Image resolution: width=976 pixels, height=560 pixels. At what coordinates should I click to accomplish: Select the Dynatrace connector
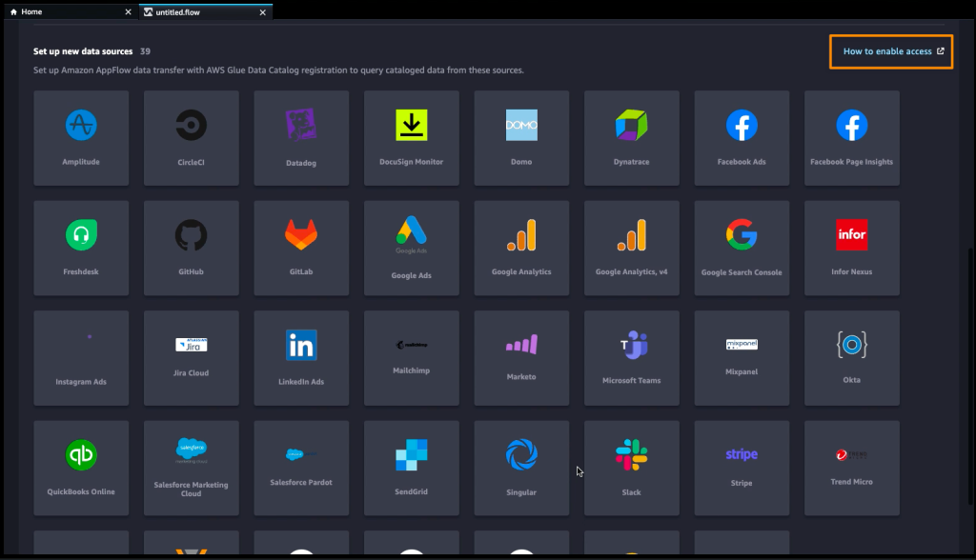click(x=632, y=138)
